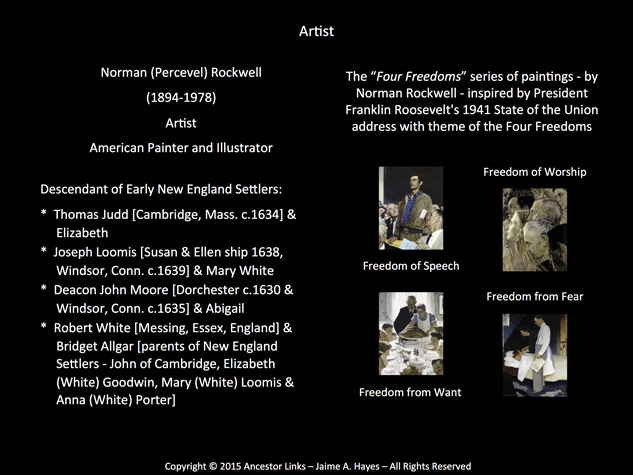Click '(White) Goodwin, Mary (White) Loomis &' line
Screen dimensions: 633x475
point(175,382)
